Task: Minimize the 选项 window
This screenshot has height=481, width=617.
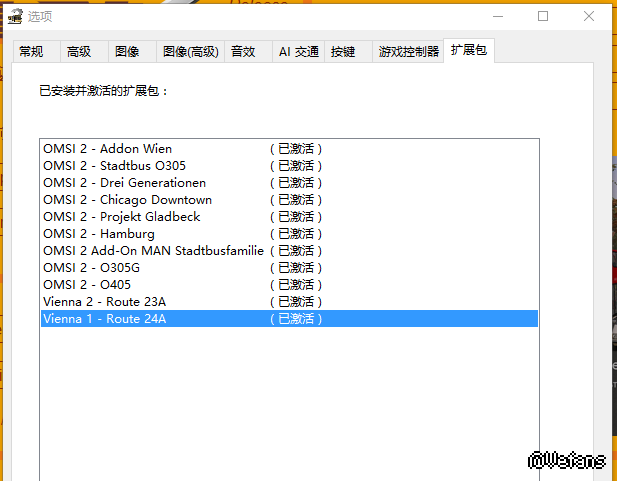Action: point(498,17)
